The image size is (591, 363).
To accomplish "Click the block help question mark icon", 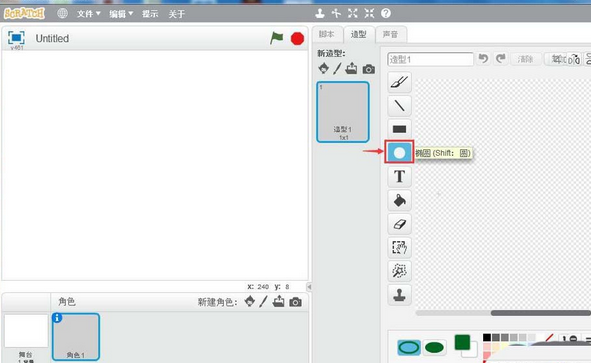I will (x=386, y=14).
